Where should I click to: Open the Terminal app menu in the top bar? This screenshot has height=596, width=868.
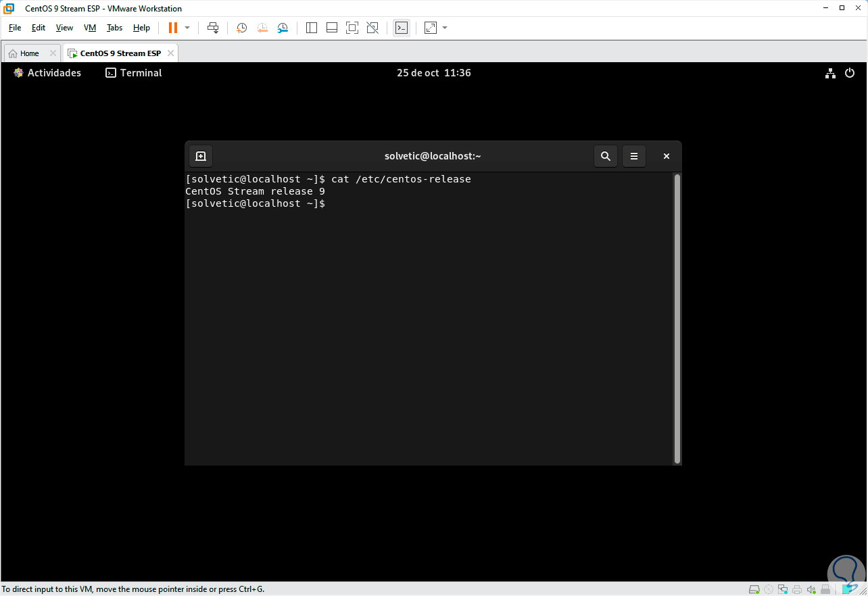point(134,73)
